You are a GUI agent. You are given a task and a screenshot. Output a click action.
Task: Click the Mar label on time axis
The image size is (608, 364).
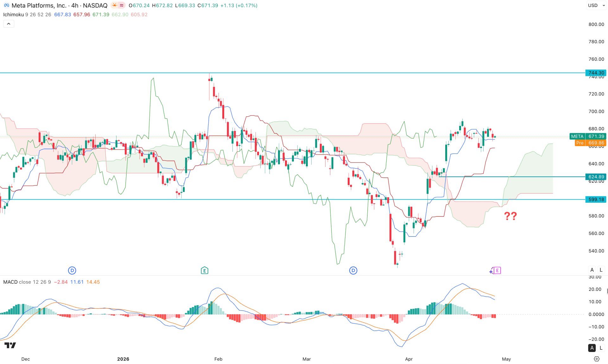pos(307,359)
